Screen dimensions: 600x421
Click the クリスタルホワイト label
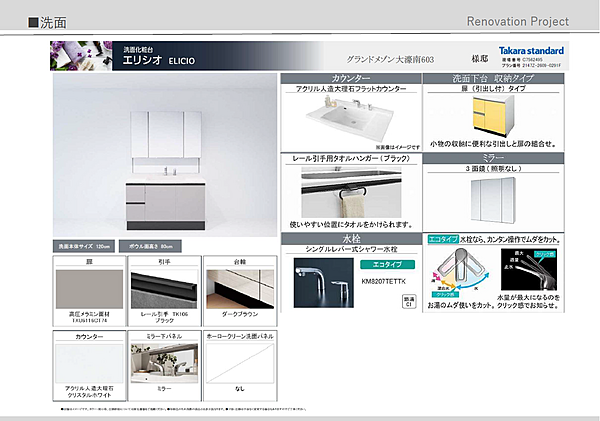click(89, 395)
